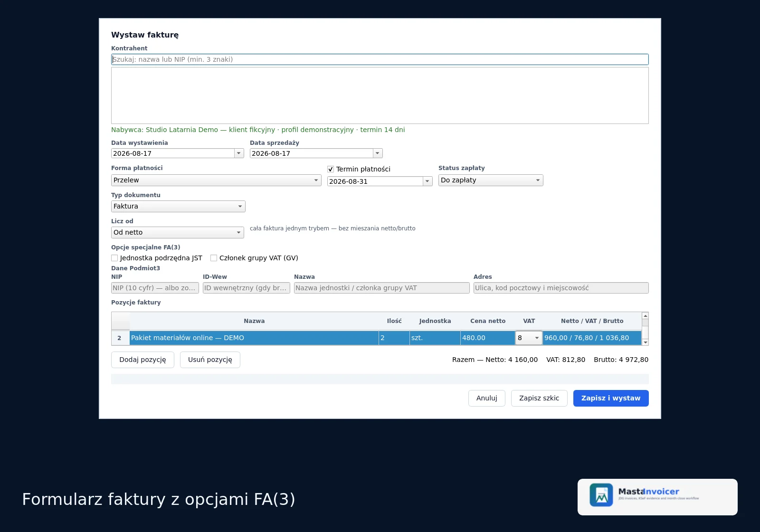The width and height of the screenshot is (760, 532).
Task: Select the Cena netto column header
Action: pyautogui.click(x=488, y=321)
